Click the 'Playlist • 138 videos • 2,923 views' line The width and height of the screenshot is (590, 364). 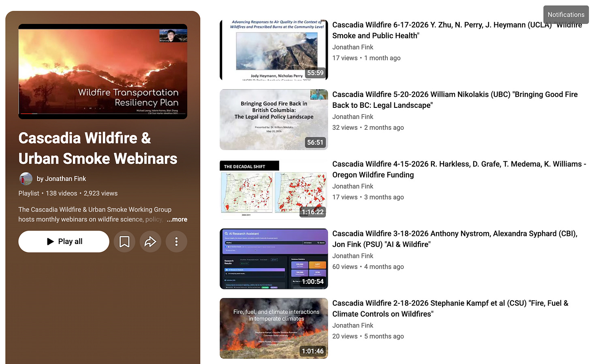(x=68, y=193)
